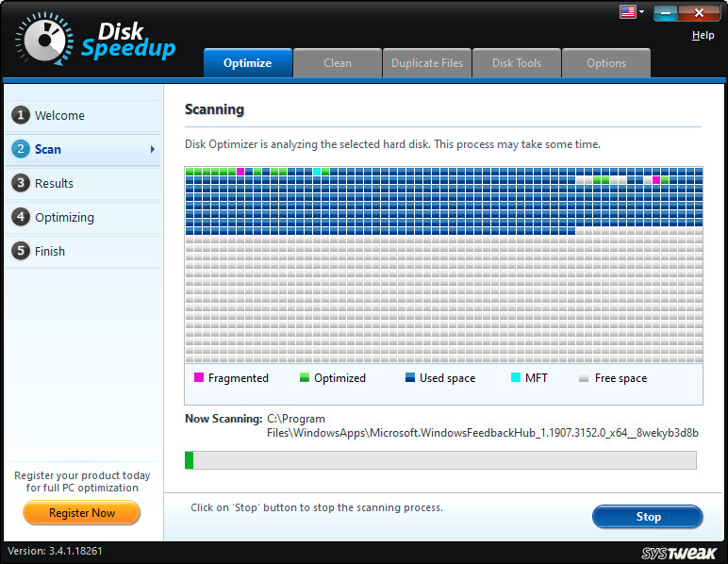Open the language dropdown arrow beside the flag
This screenshot has width=728, height=564.
point(641,12)
